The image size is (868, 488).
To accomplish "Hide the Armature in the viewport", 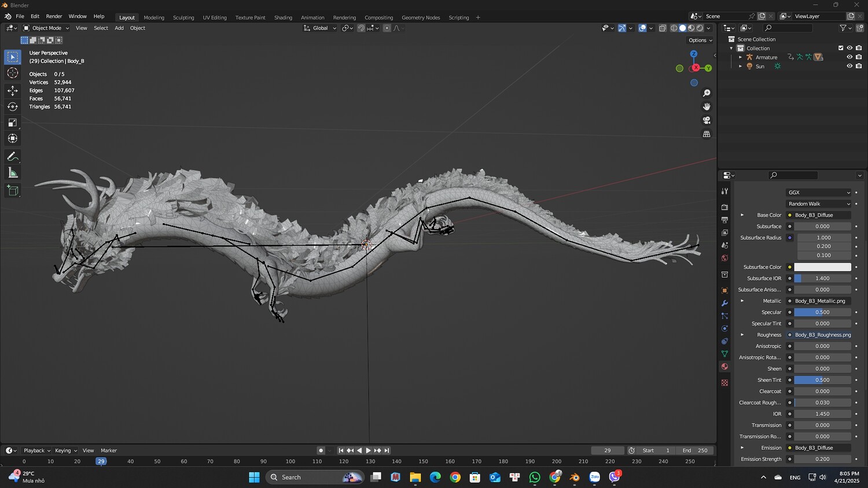I will 849,57.
